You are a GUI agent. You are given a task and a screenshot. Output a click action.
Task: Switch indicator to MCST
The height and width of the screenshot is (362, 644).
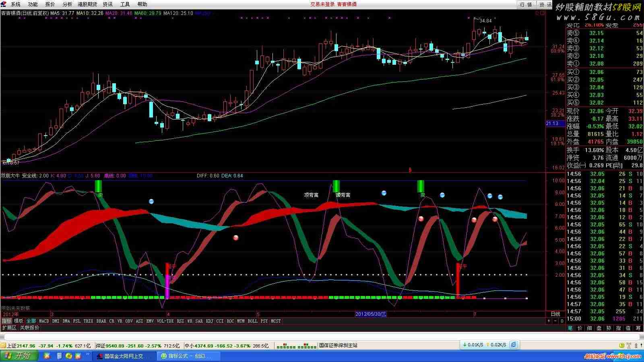[x=276, y=321]
